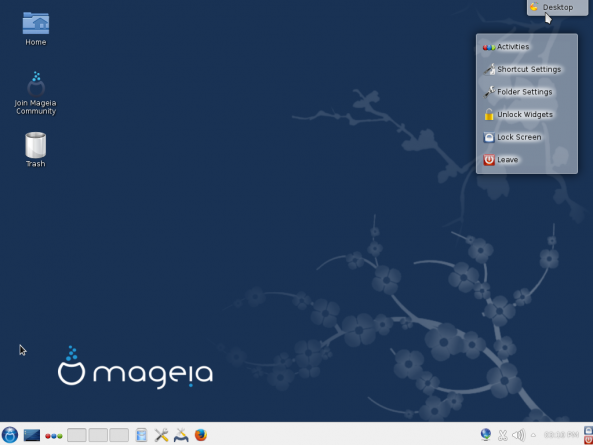The image size is (593, 445).
Task: Select the Home folder desktop icon
Action: coord(36,29)
